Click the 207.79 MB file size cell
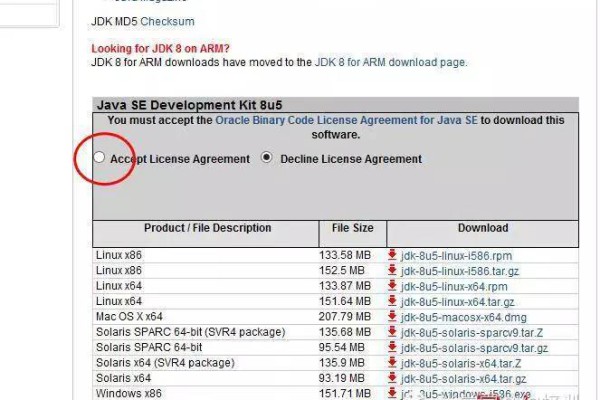 pyautogui.click(x=345, y=317)
